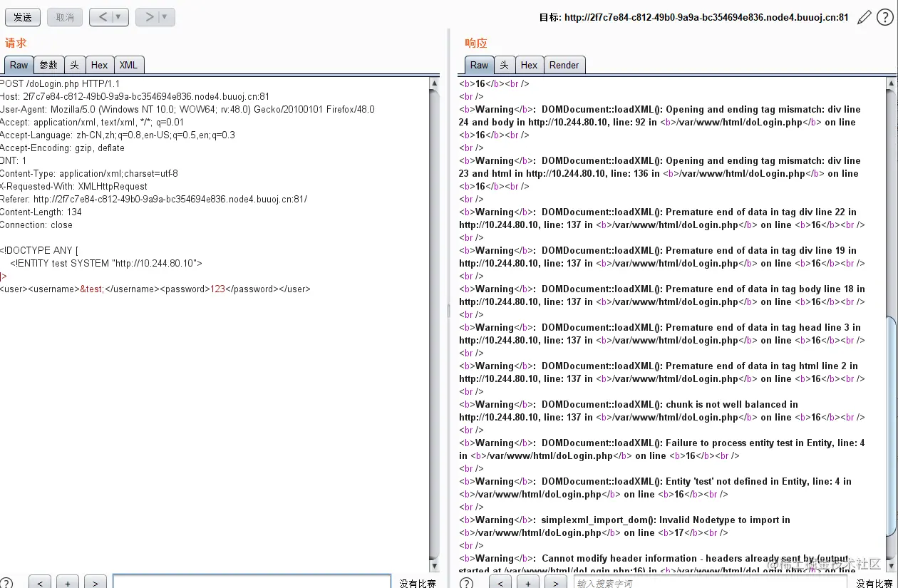
Task: Open the back-history dropdown arrow
Action: pos(120,17)
